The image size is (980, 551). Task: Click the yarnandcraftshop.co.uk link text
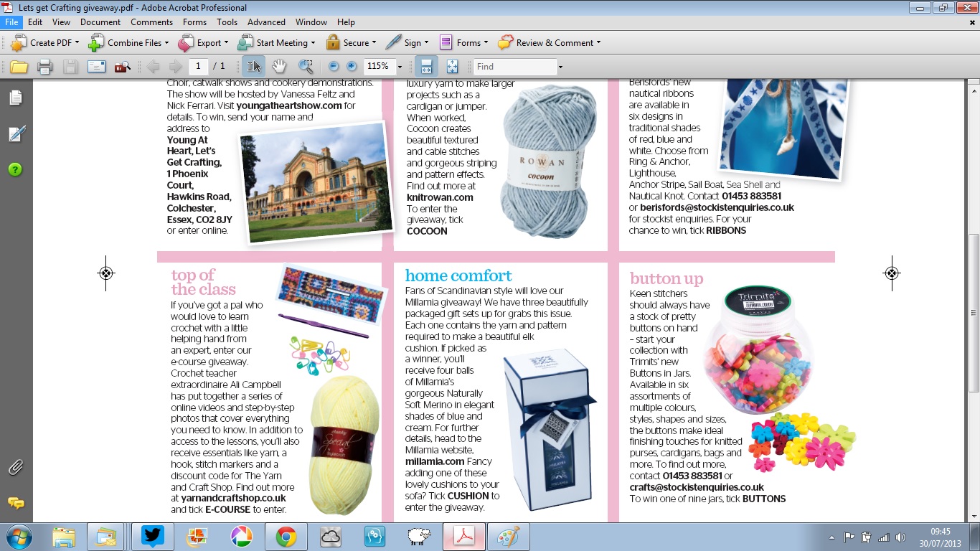pos(233,498)
